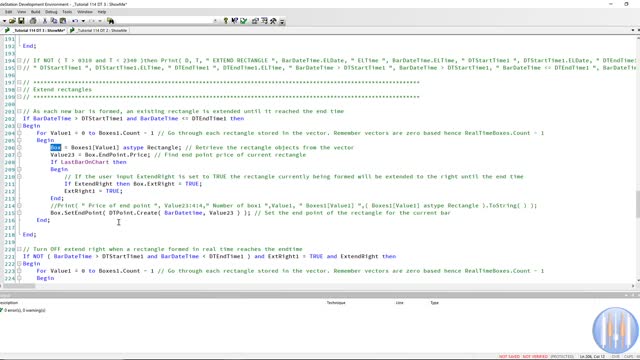The width and height of the screenshot is (640, 360).
Task: Open the toolbar overflow options arrow
Action: [282, 21]
